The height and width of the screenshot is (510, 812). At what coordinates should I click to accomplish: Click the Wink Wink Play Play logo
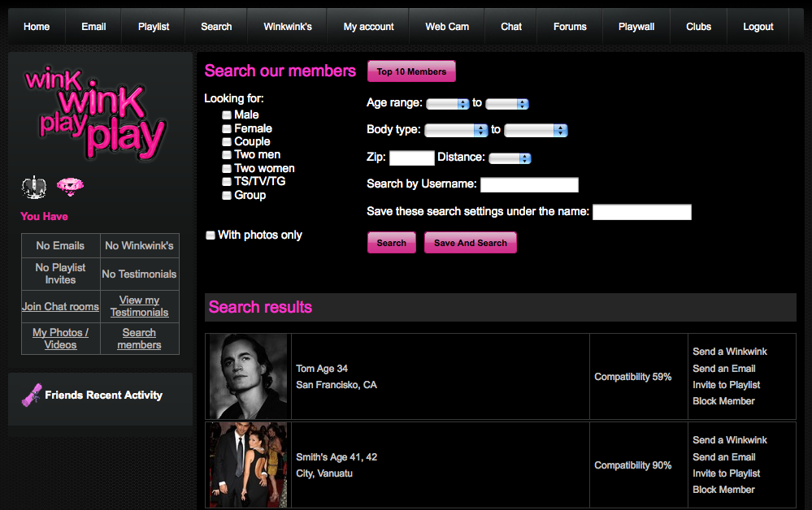(95, 113)
